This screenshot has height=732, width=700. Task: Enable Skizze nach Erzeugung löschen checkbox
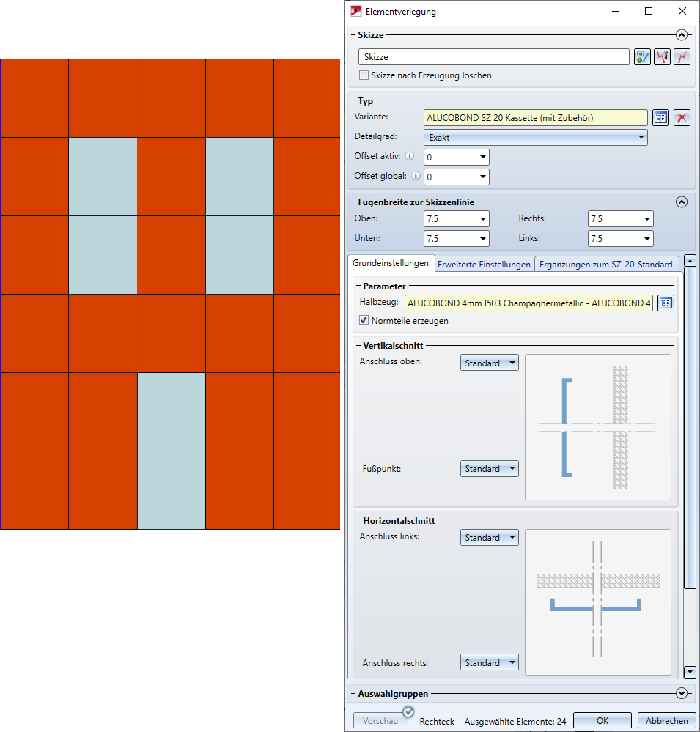click(364, 75)
